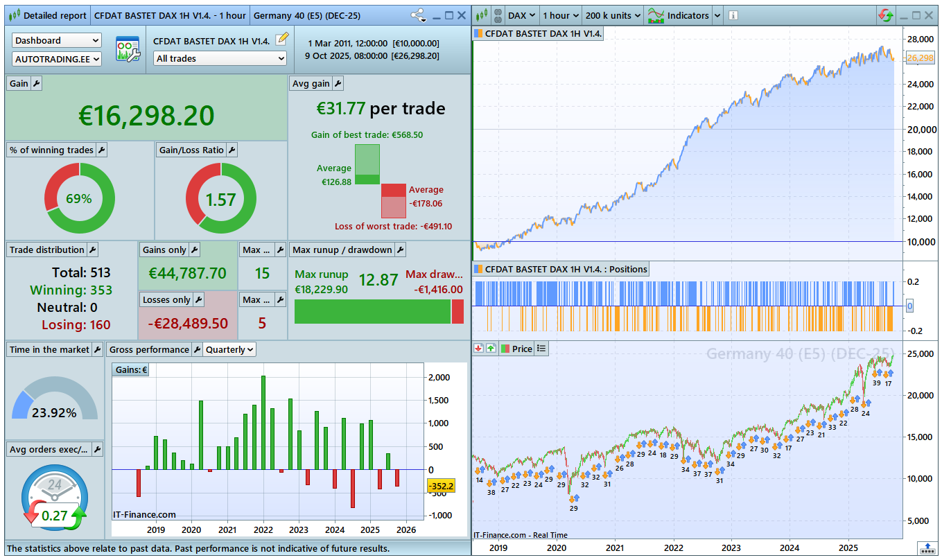Click the color swatch beside equity curve label
Viewport: 942px width, 560px height.
(x=478, y=33)
